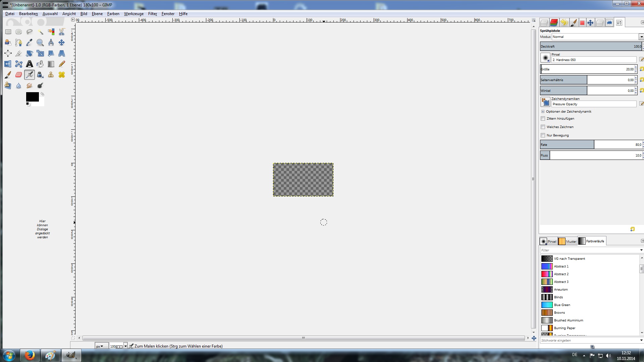Open the Filter menu

coord(152,14)
